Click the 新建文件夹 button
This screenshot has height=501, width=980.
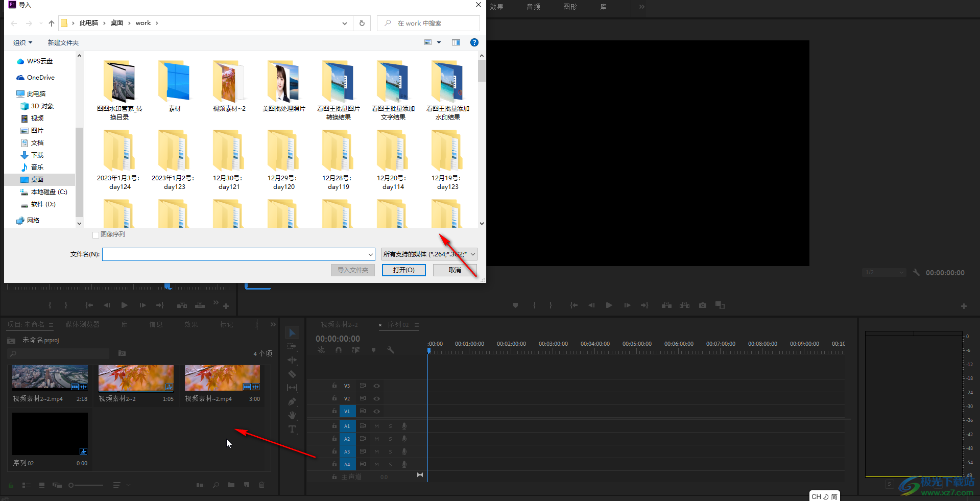click(x=63, y=43)
